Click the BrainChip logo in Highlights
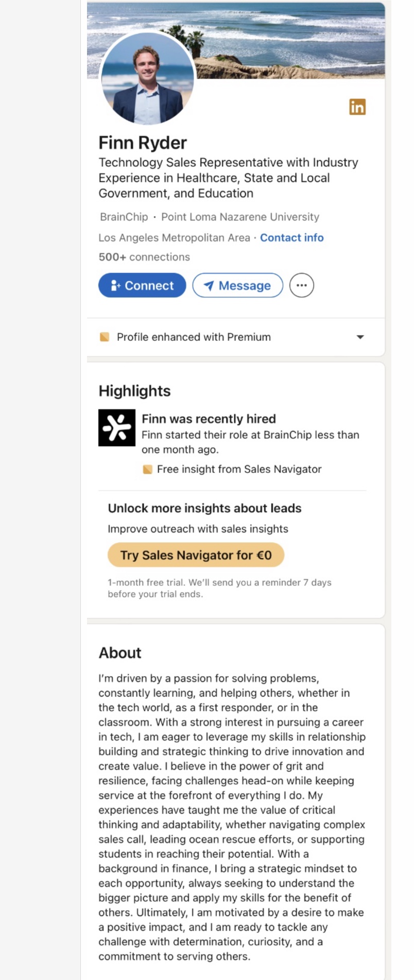The width and height of the screenshot is (414, 980). 117,427
